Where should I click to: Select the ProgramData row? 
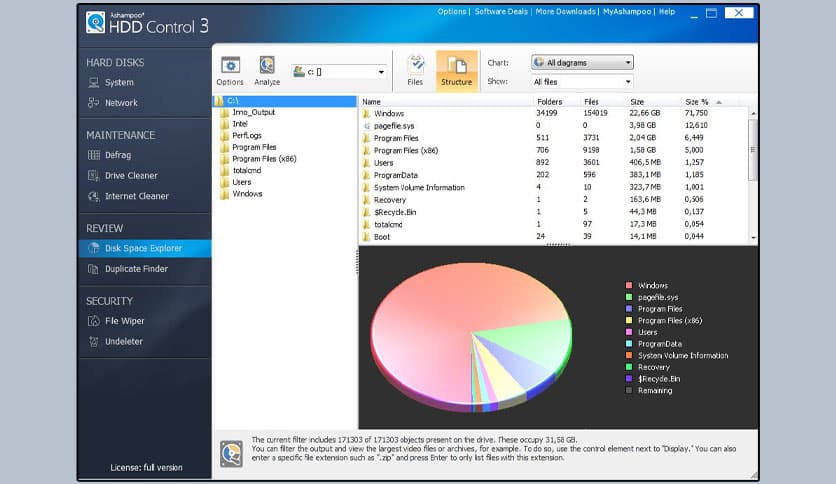(x=554, y=175)
